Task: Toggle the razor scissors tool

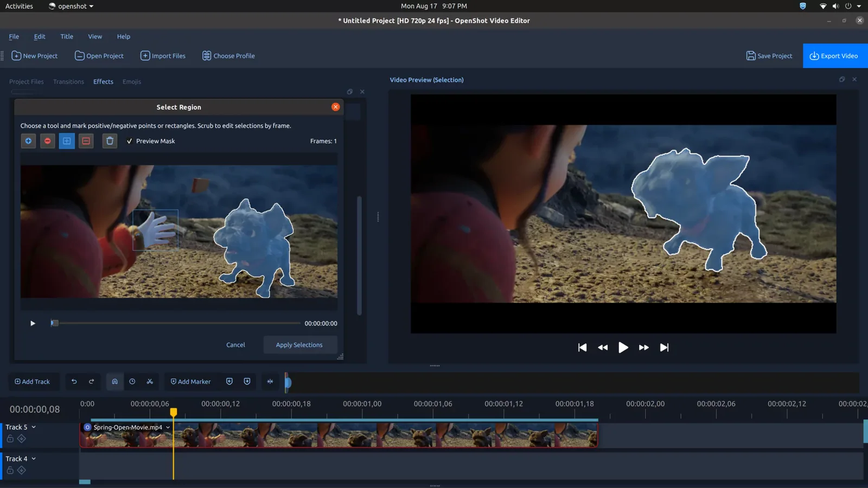Action: click(150, 382)
